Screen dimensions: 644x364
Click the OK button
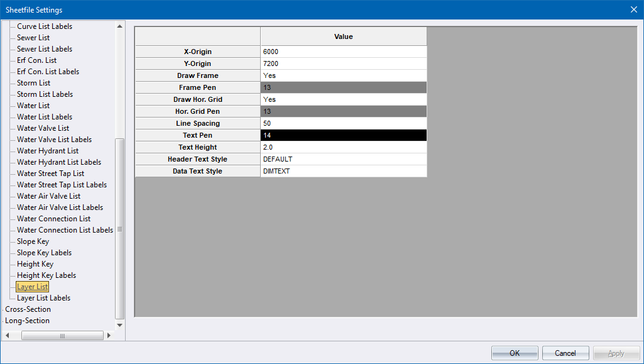[x=514, y=353]
